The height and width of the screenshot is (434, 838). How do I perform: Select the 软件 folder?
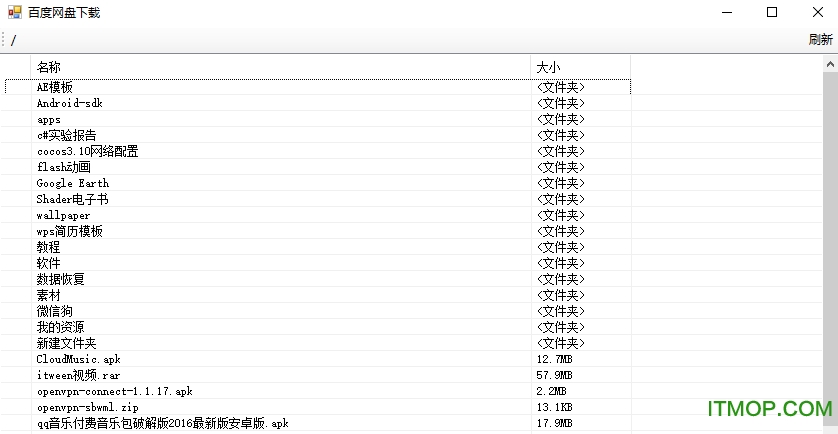(48, 264)
